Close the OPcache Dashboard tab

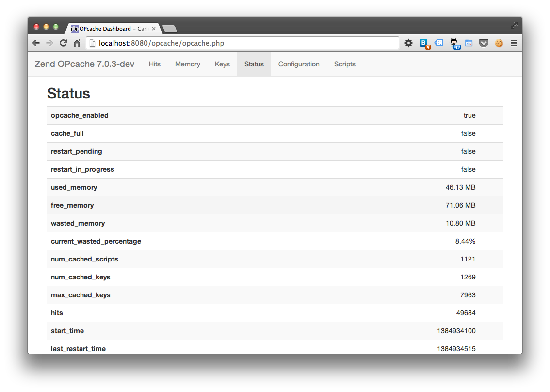click(154, 29)
